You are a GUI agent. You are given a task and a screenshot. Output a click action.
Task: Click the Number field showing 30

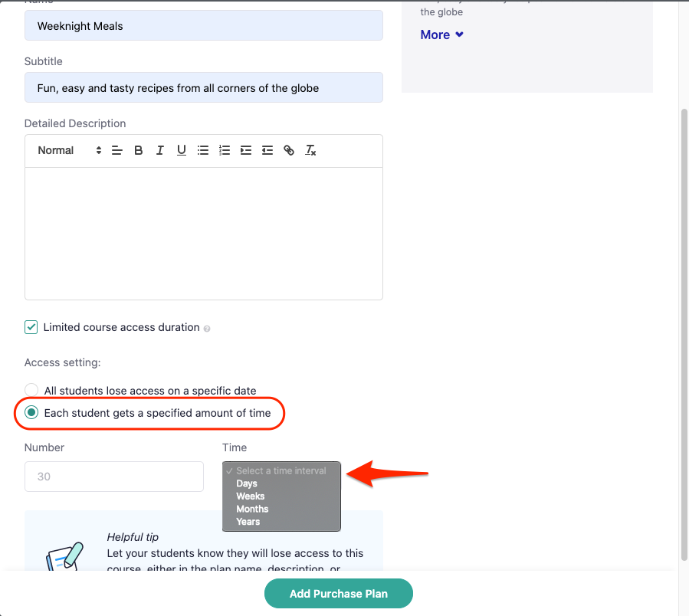click(113, 477)
